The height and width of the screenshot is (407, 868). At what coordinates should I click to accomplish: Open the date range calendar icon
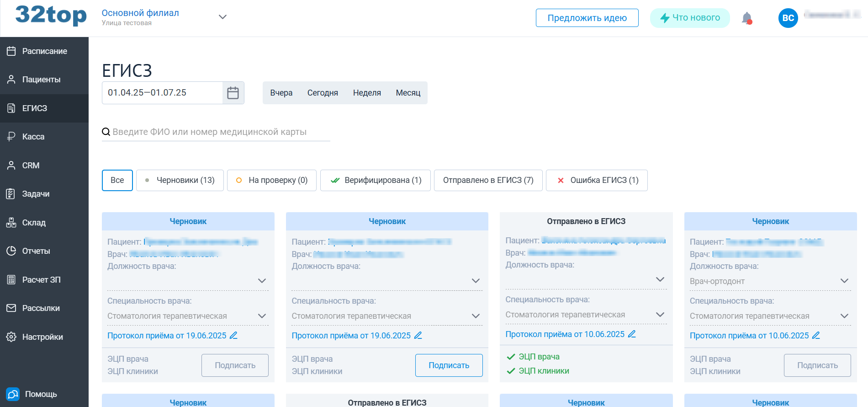click(233, 93)
